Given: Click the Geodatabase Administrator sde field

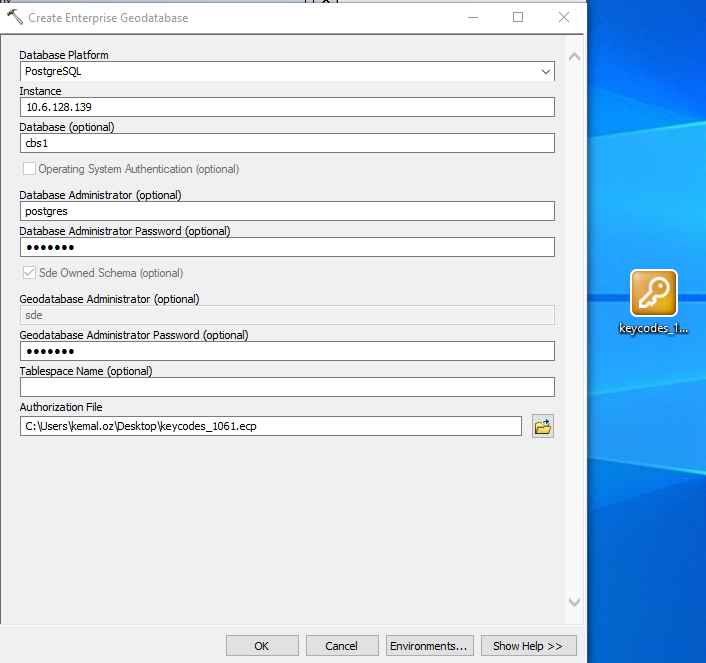Looking at the screenshot, I should tap(287, 315).
